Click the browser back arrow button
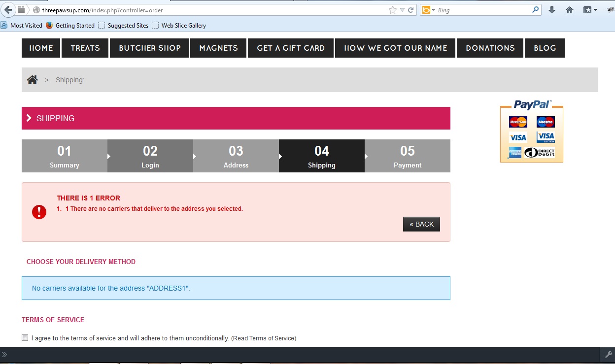Screen dimensions: 615x364 pos(8,10)
